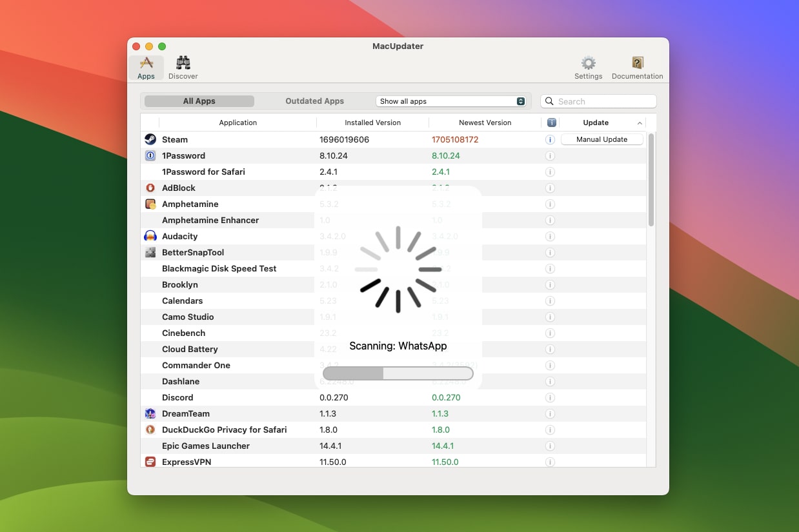Click the Amphetamine app icon
Image resolution: width=799 pixels, height=532 pixels.
(x=150, y=204)
